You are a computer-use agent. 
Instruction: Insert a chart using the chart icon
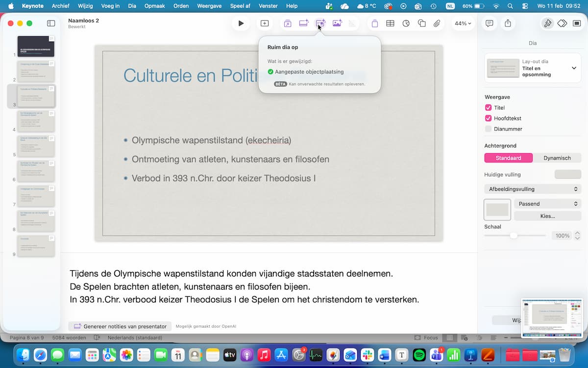click(406, 23)
